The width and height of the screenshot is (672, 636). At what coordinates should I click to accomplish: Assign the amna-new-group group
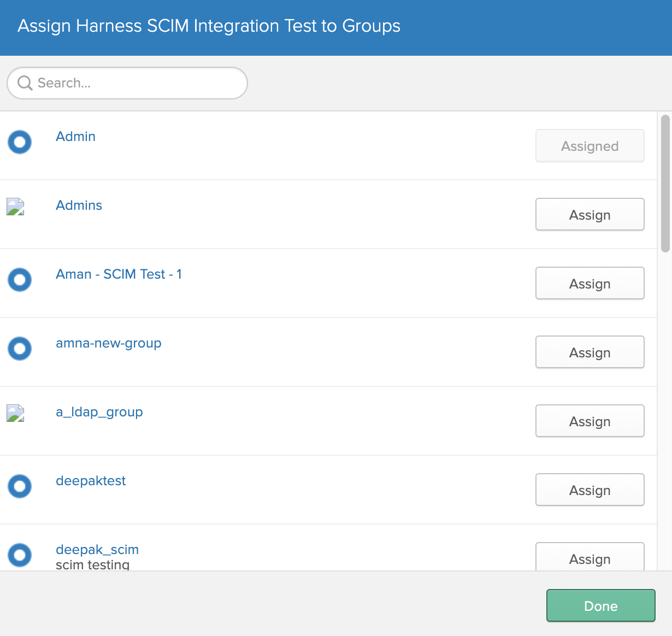click(x=590, y=352)
